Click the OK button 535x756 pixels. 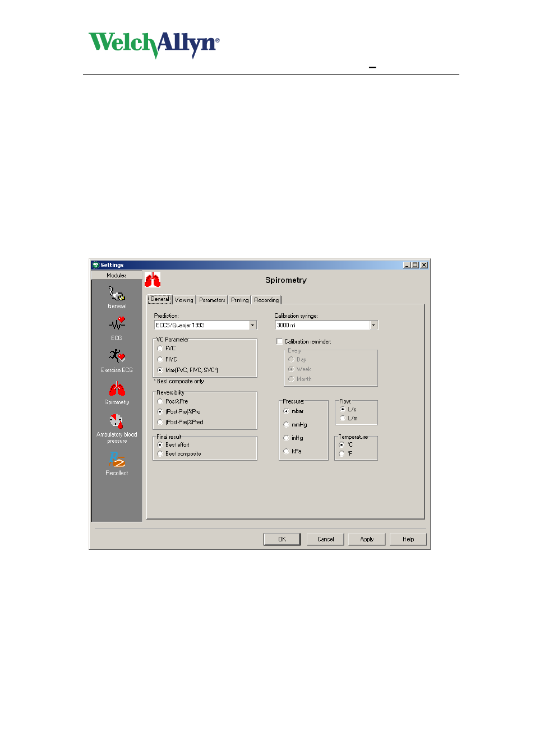click(282, 539)
